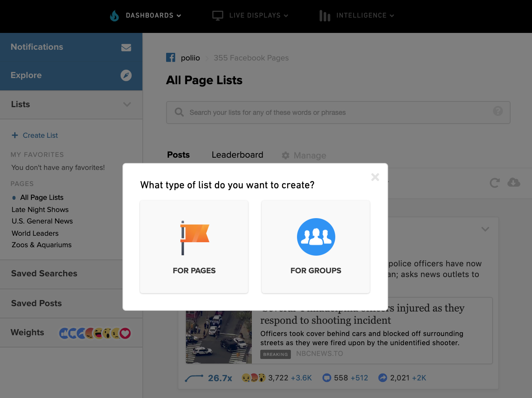Open the Dashboards dropdown menu

(x=153, y=15)
